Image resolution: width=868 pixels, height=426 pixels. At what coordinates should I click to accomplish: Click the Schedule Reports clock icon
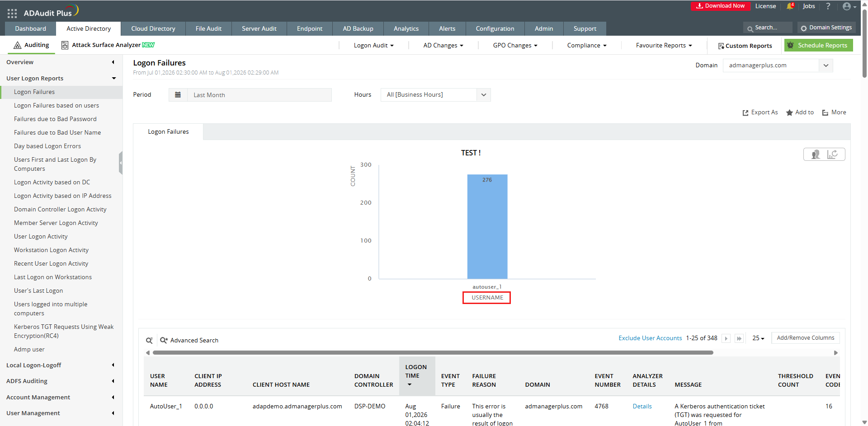click(790, 45)
